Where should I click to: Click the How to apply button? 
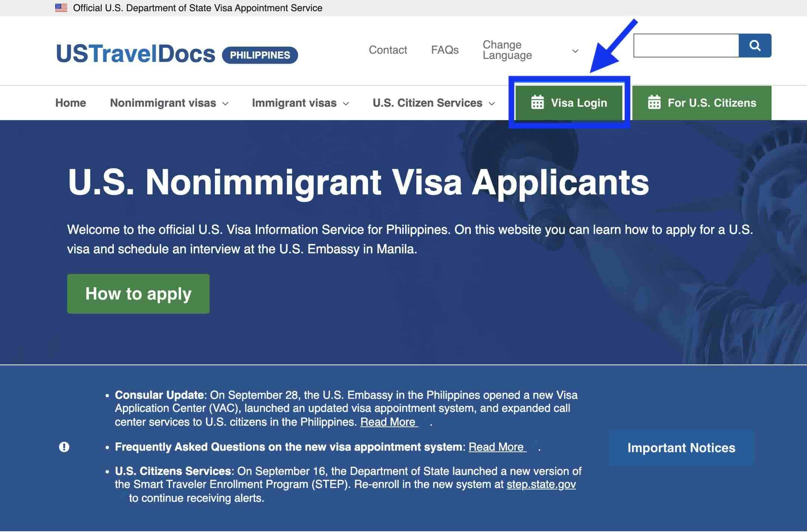[138, 294]
